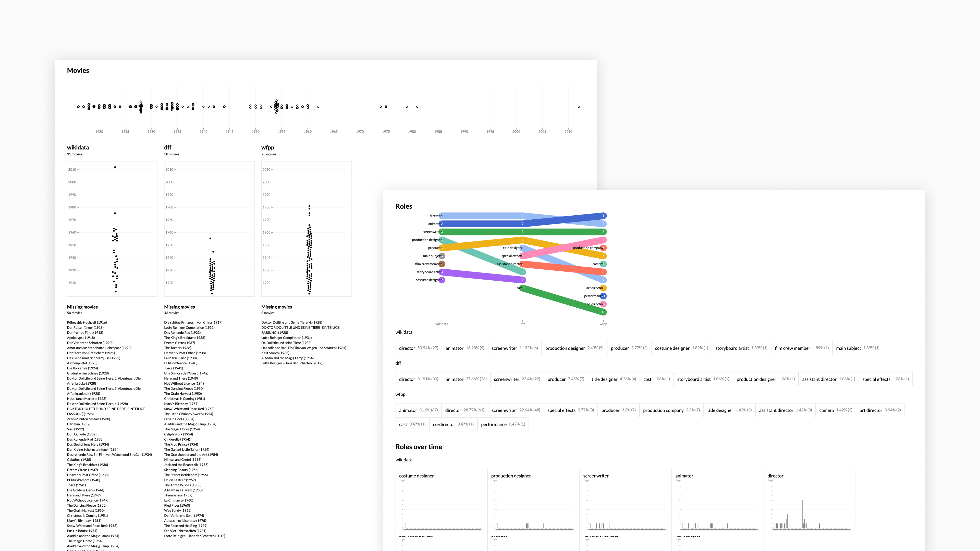Screen dimensions: 980x551
Task: Click the wikidata 'costume designer 1.89% (1)' tag
Action: (x=681, y=348)
